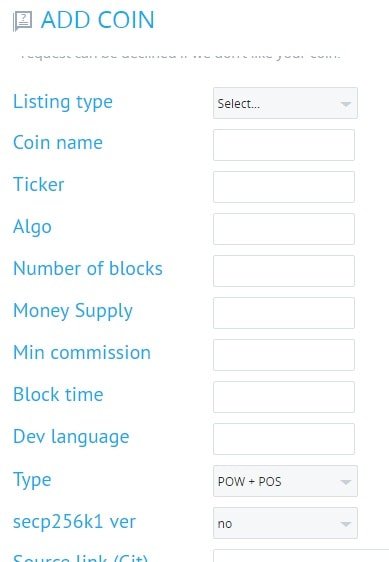Click the Source link (Git) input field
This screenshot has height=562, width=389.
pos(301,556)
